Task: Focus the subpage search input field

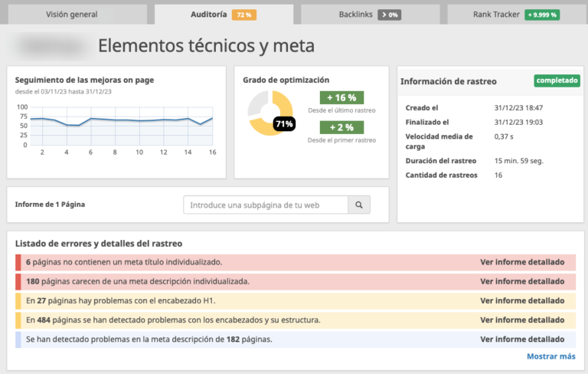Action: pyautogui.click(x=266, y=205)
